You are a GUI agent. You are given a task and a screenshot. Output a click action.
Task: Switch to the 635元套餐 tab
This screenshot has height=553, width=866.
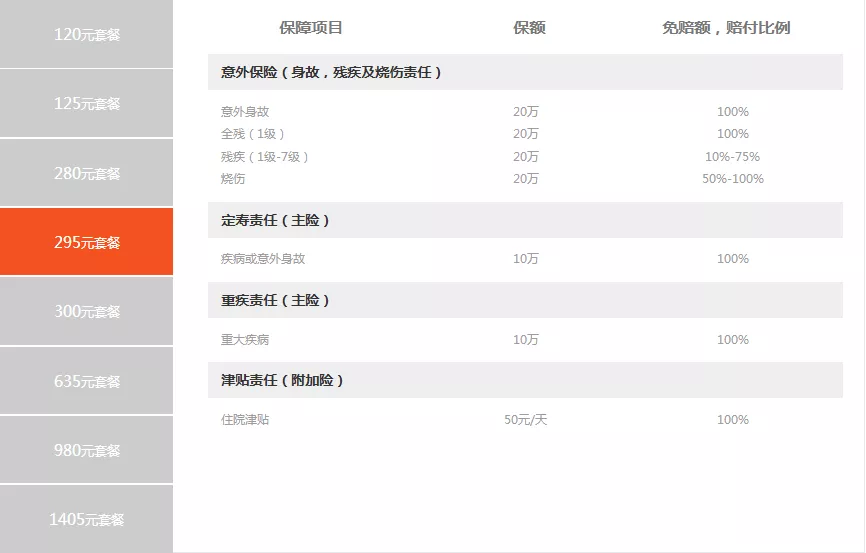coord(86,381)
